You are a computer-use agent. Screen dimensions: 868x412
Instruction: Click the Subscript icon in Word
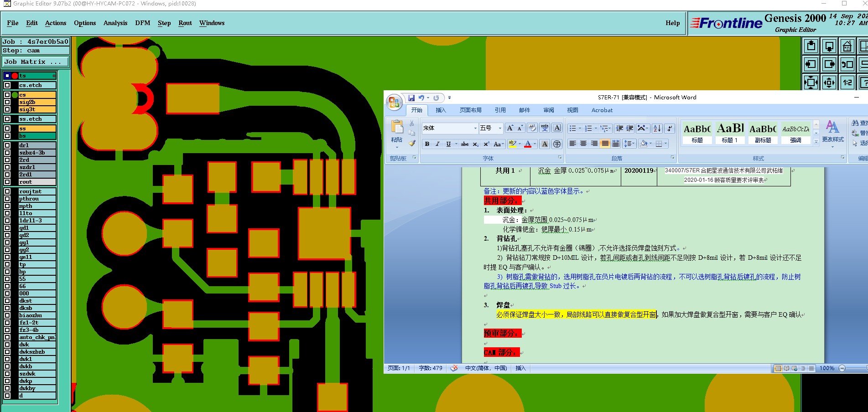(475, 144)
